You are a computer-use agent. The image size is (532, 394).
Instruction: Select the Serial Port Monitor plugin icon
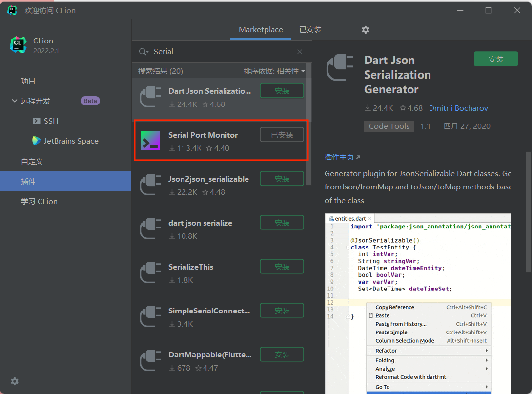[x=150, y=141]
